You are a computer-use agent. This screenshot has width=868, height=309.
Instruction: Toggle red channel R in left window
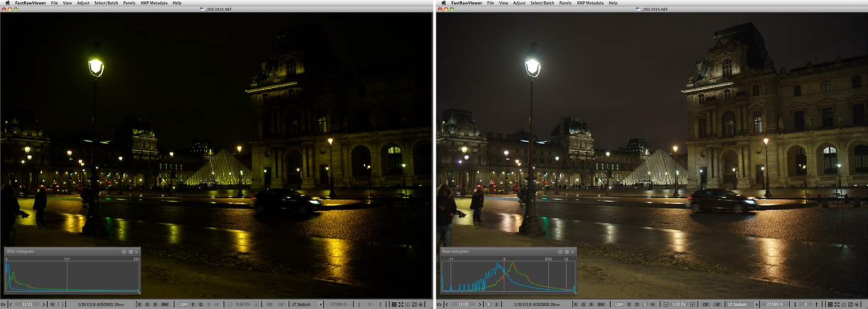tap(139, 305)
